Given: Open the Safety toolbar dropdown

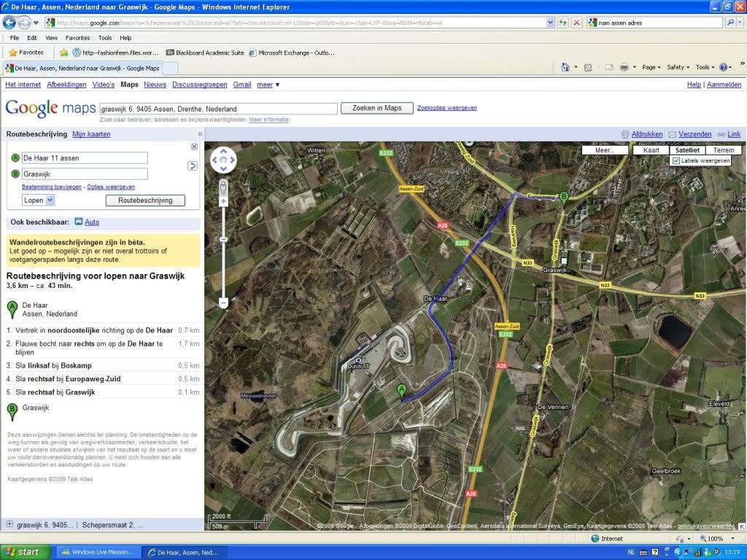Looking at the screenshot, I should [x=678, y=67].
